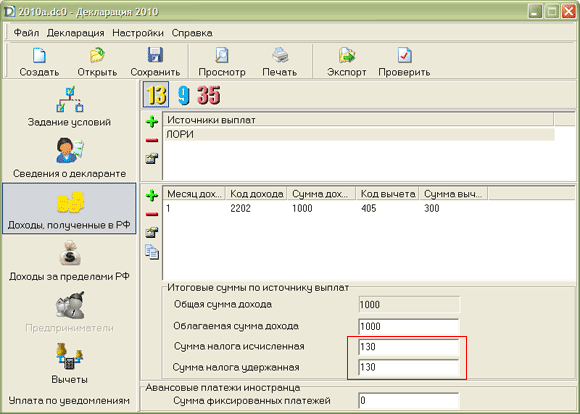Save declaration with Сохранить icon

coord(155,55)
